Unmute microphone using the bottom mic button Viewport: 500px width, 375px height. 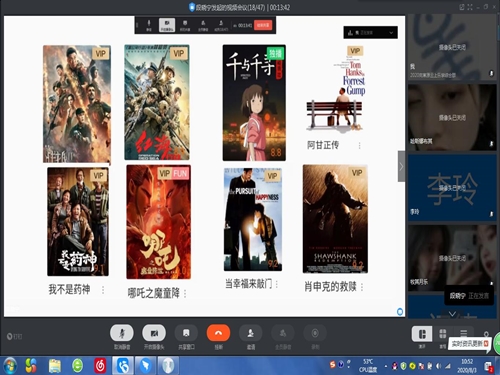click(122, 333)
